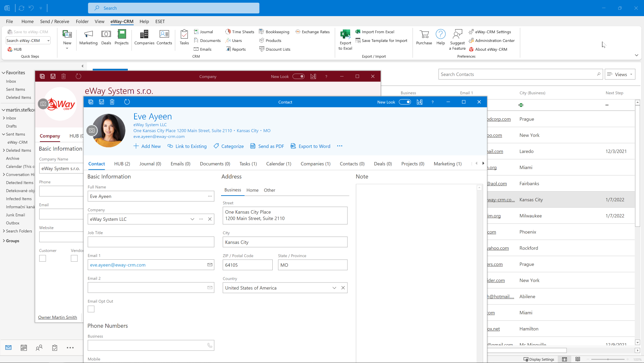Select the eWay-CRM ribbon tab

click(x=122, y=21)
